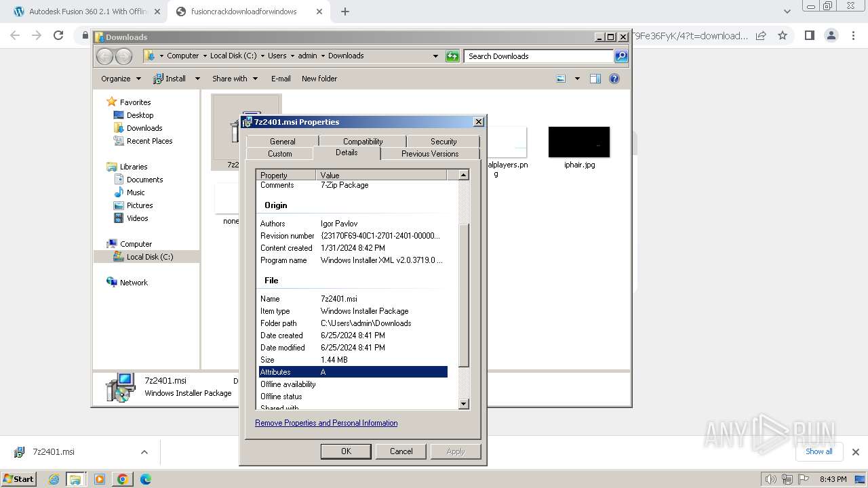Click the Install toolbar button

coord(170,79)
